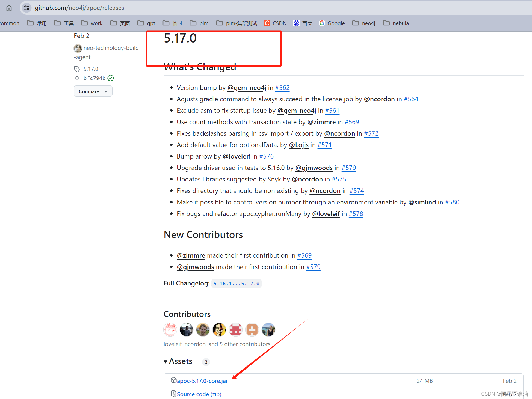
Task: Click third contributor avatar
Action: (203, 330)
